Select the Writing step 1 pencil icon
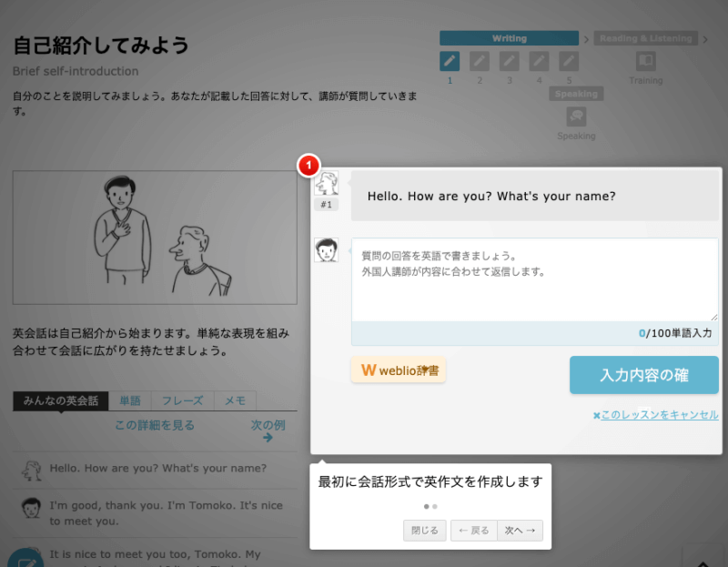 click(x=449, y=62)
